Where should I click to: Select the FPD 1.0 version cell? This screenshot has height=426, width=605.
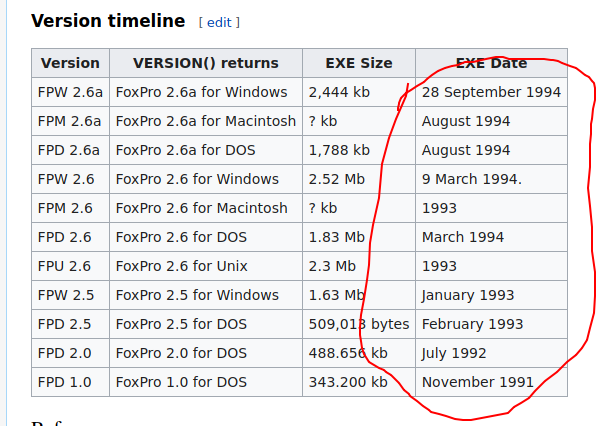(x=70, y=382)
